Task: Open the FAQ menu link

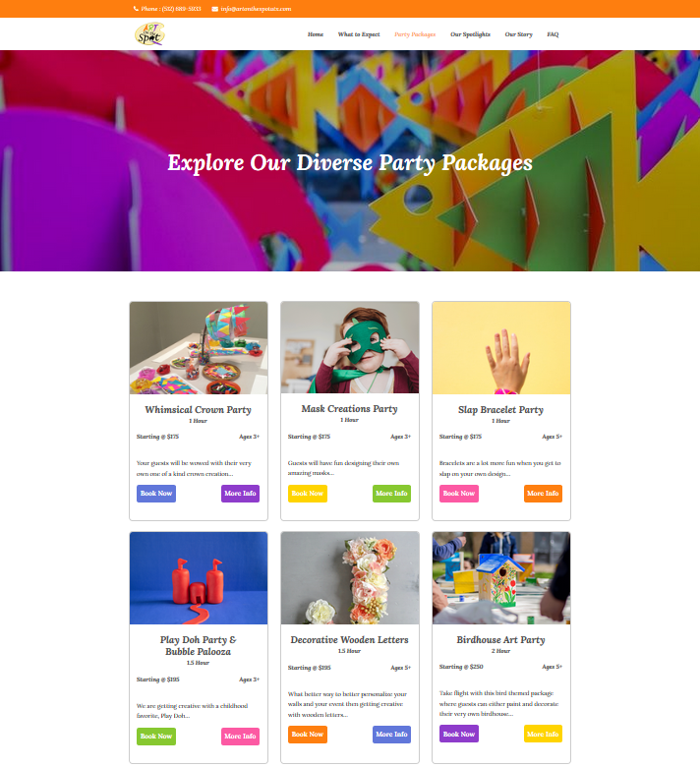Action: coord(553,34)
